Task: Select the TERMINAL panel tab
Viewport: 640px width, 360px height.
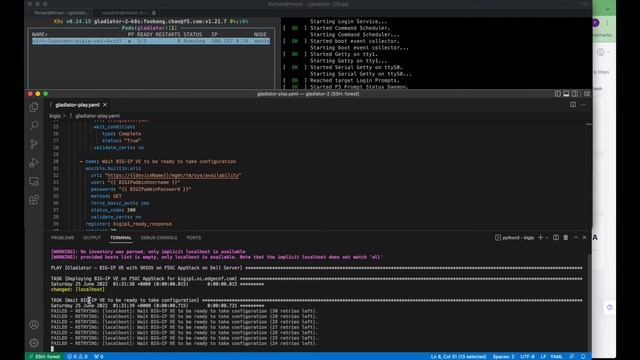Action: [121, 238]
